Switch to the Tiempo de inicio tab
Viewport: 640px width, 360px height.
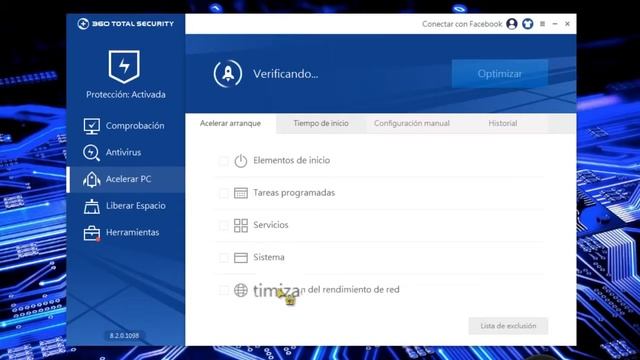point(321,123)
